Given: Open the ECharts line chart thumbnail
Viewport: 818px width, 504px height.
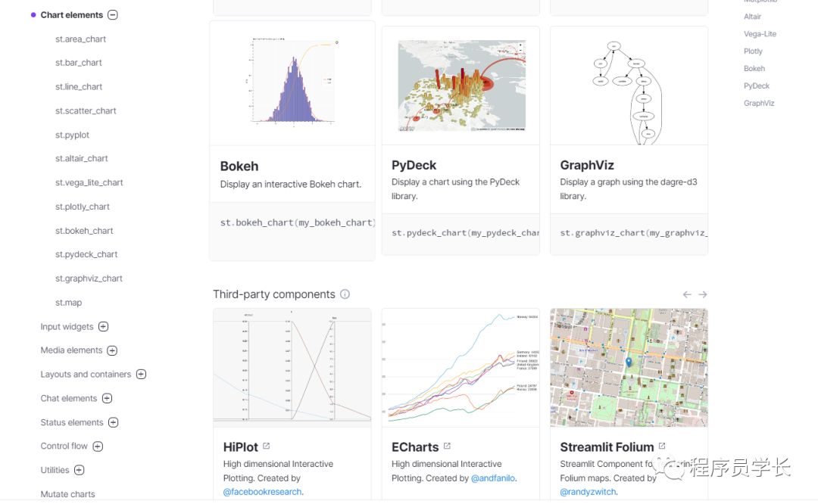Looking at the screenshot, I should pyautogui.click(x=461, y=368).
